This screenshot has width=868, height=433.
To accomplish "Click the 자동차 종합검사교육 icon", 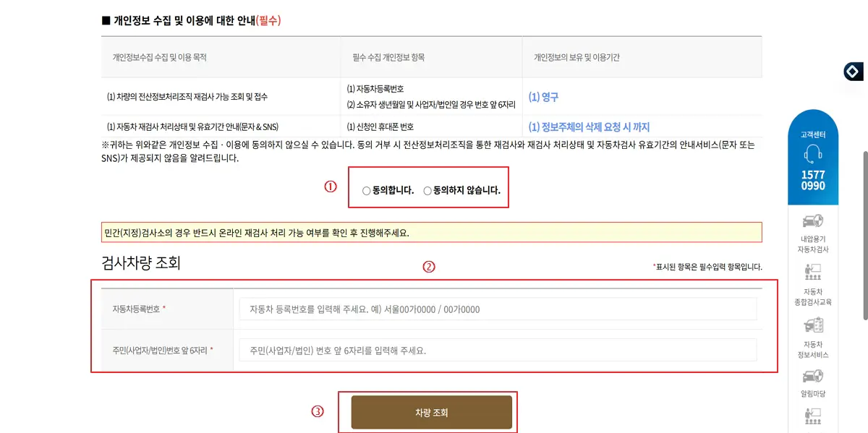I will tap(813, 272).
